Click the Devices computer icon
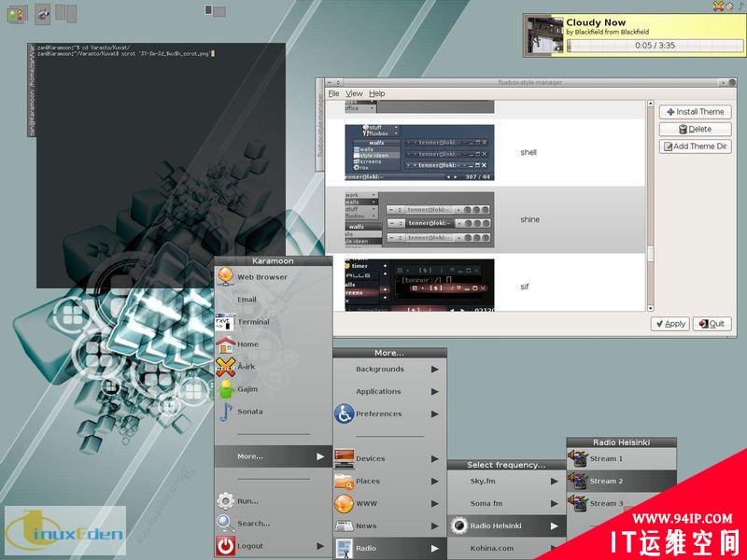Screen dimensions: 747x560 (x=344, y=458)
